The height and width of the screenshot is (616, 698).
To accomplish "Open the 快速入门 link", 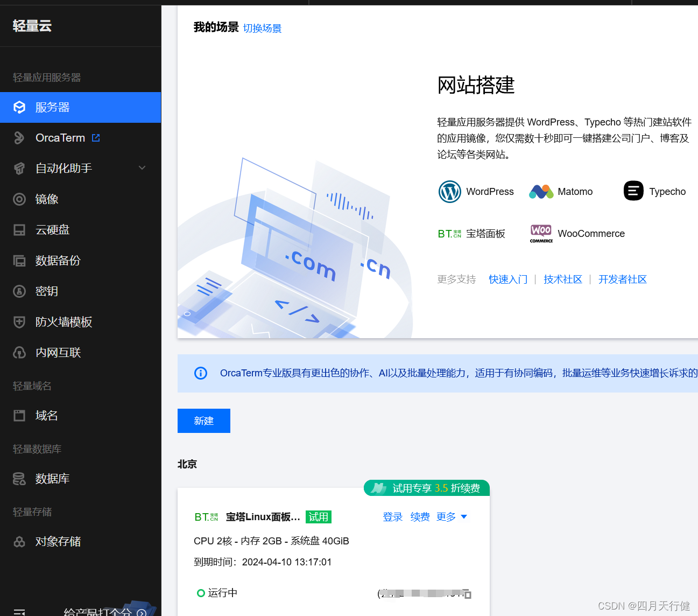I will click(508, 279).
